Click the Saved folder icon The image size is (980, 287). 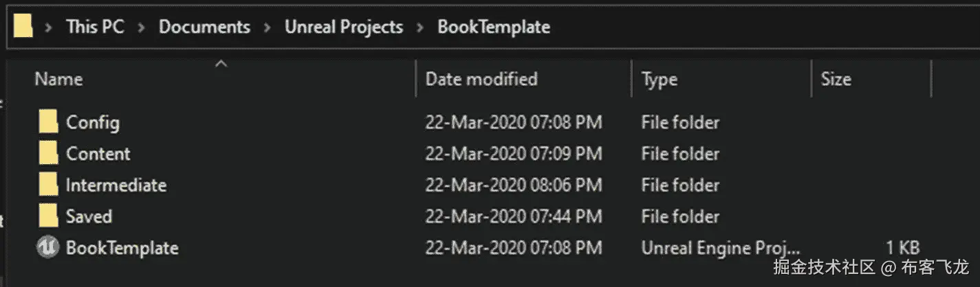click(48, 216)
